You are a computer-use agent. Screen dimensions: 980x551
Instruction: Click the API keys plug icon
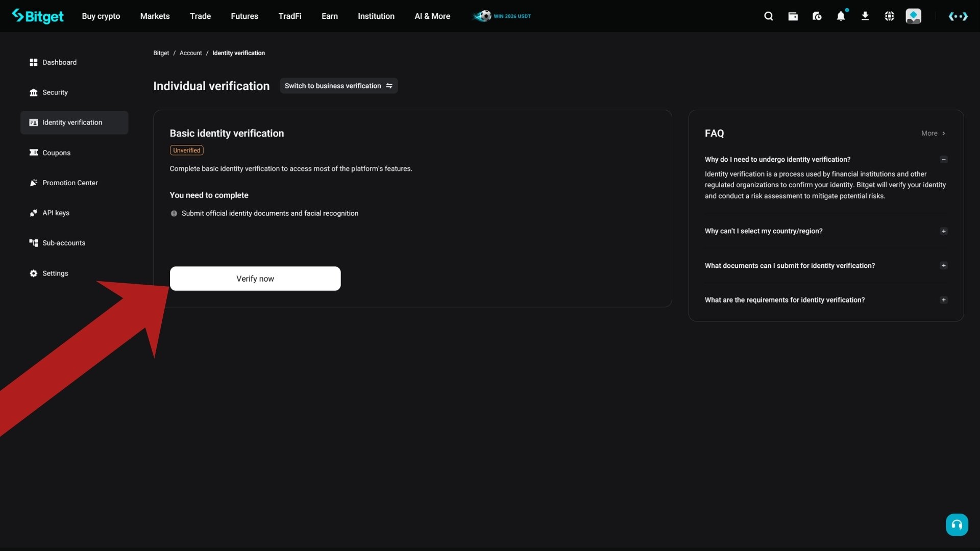(x=34, y=213)
